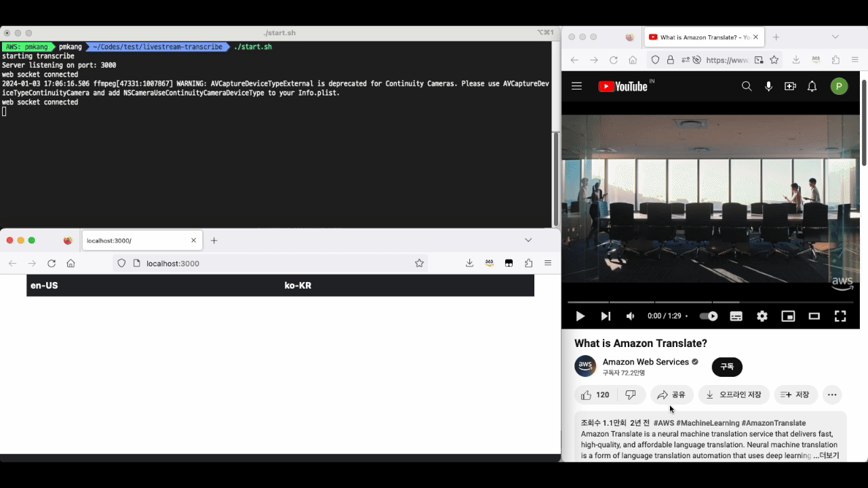The image size is (868, 488).
Task: Click the 저장 save to playlist button
Action: pos(795,394)
